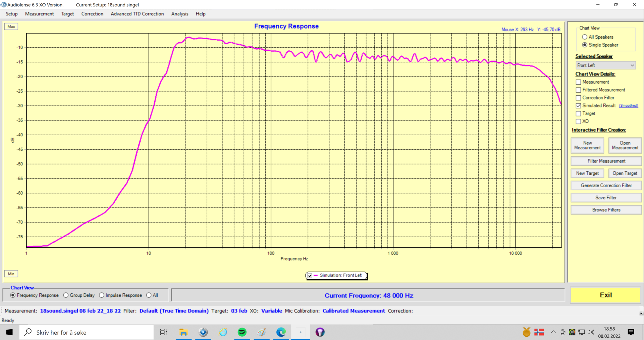Open File Explorer from the taskbar
This screenshot has height=340, width=644.
click(183, 332)
